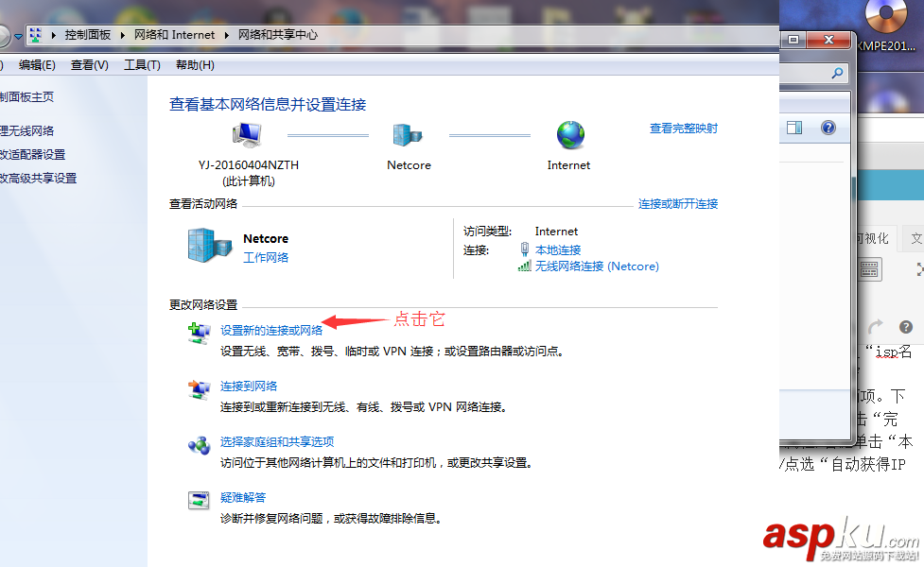This screenshot has width=924, height=567.
Task: Click the Internet globe icon in network map
Action: click(x=568, y=135)
